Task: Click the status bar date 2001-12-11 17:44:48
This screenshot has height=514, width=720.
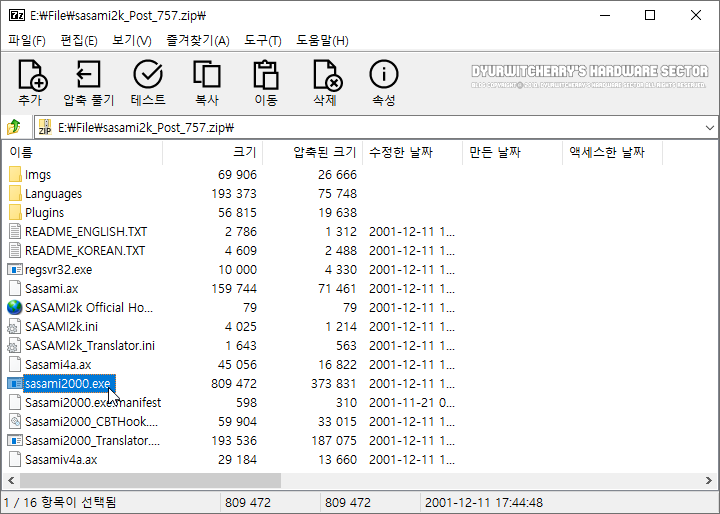Action: (484, 503)
